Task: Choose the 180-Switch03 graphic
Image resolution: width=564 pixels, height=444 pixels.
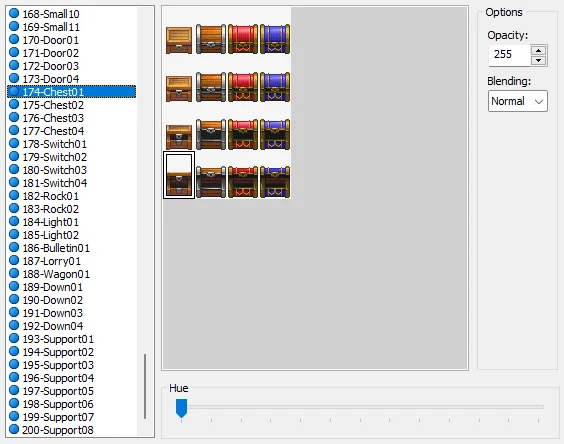Action: point(72,170)
